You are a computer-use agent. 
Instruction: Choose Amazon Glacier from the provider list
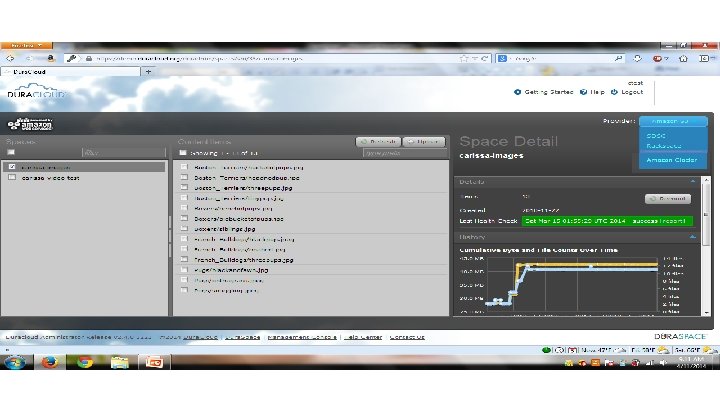[671, 160]
